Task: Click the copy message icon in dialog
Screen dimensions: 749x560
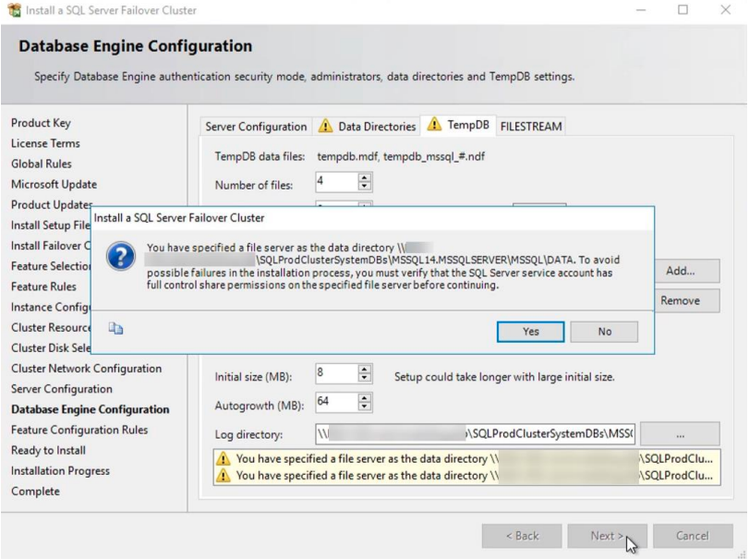Action: click(116, 328)
